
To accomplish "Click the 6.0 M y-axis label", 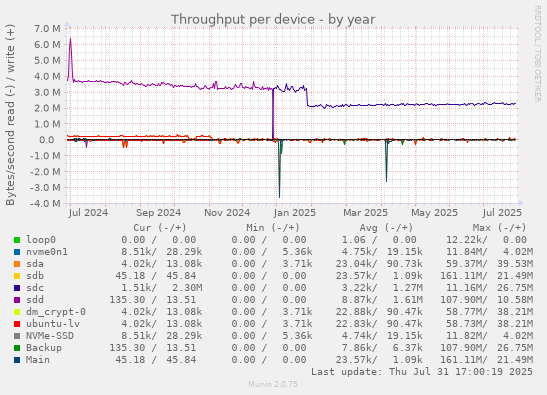I will (x=47, y=44).
